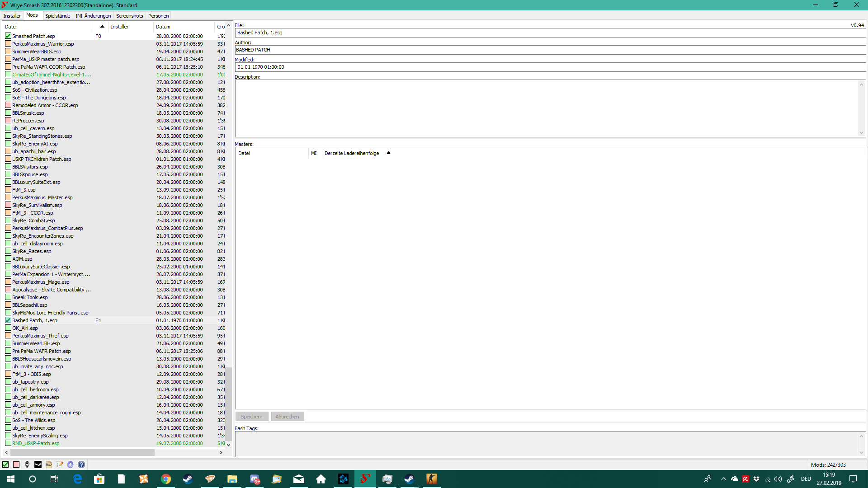Image resolution: width=868 pixels, height=488 pixels.
Task: Click the Modified date input field
Action: pyautogui.click(x=550, y=67)
